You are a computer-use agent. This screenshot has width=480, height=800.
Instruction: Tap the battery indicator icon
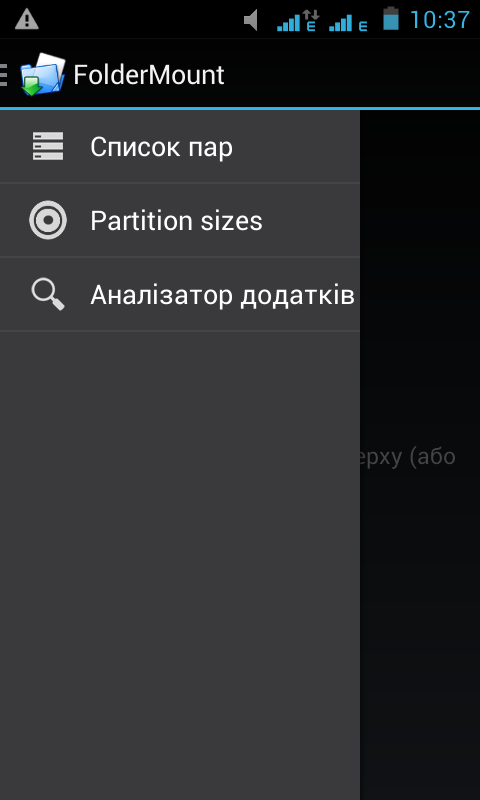pos(391,18)
